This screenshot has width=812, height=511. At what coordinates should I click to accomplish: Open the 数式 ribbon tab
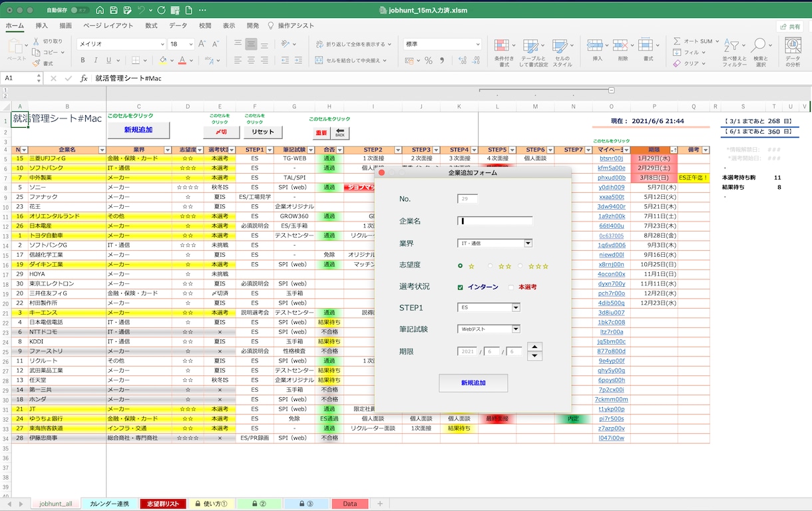coord(151,26)
